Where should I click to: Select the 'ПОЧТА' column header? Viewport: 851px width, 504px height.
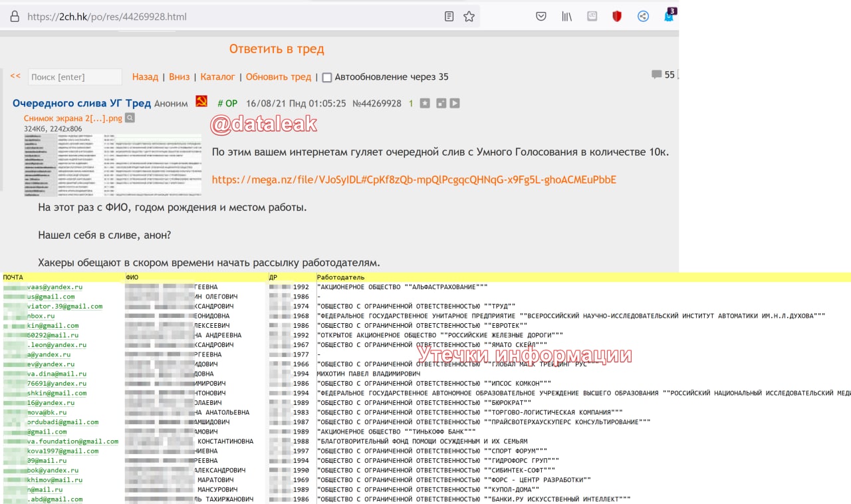tap(13, 277)
